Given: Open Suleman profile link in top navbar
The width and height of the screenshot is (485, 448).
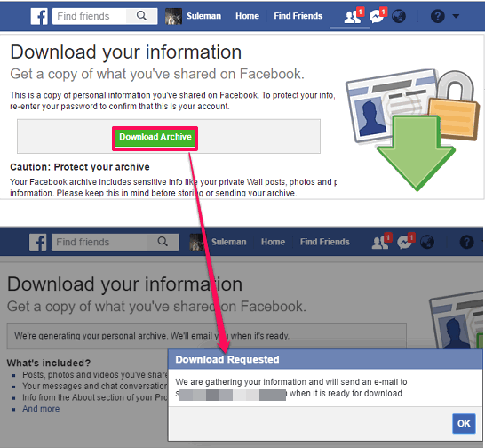Looking at the screenshot, I should click(x=203, y=16).
